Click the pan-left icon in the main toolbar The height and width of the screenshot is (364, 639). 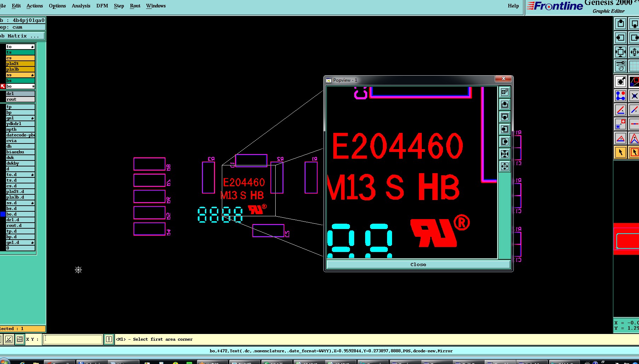coord(621,38)
